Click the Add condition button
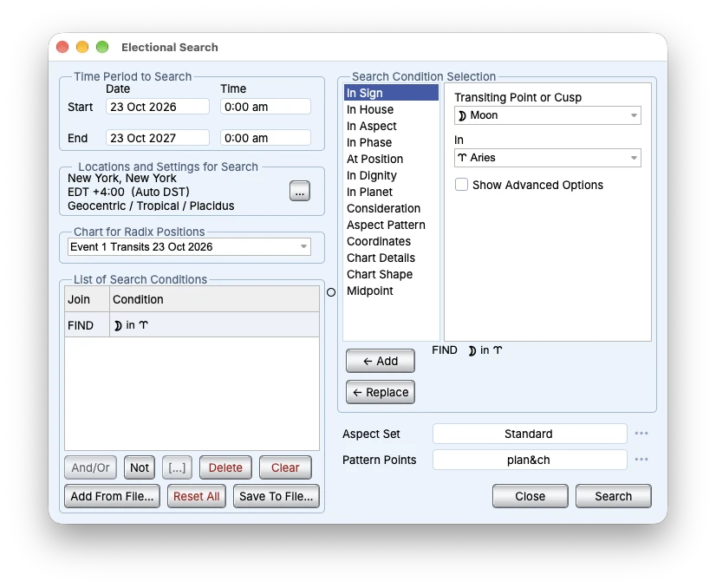The width and height of the screenshot is (716, 588). (x=381, y=361)
